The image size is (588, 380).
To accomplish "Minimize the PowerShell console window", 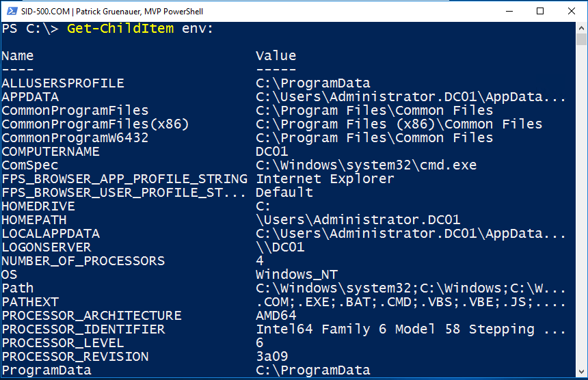I will tap(509, 11).
